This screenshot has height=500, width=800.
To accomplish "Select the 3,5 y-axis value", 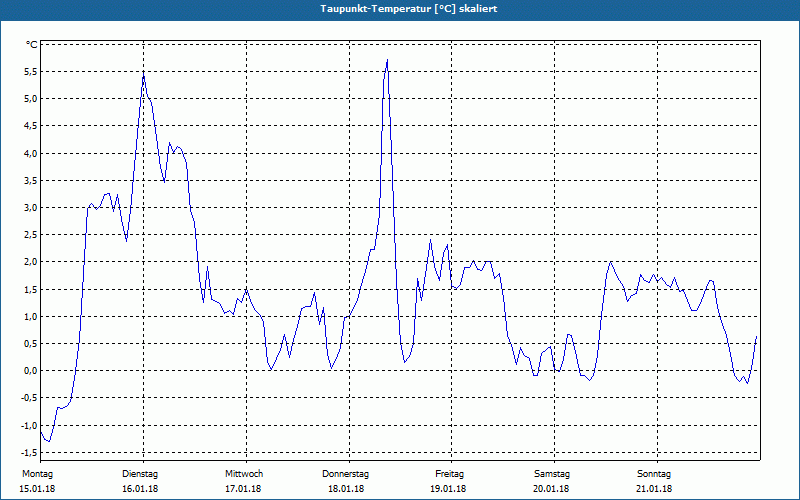I will click(x=31, y=181).
